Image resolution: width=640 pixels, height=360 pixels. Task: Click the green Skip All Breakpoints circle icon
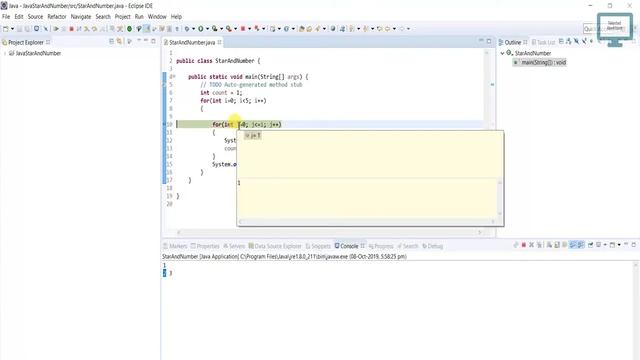129,29
